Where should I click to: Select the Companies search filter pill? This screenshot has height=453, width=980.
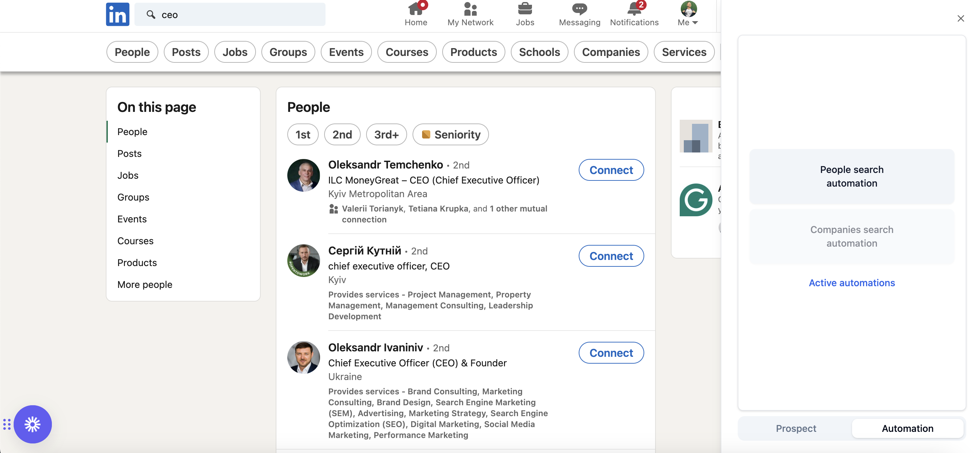tap(610, 52)
